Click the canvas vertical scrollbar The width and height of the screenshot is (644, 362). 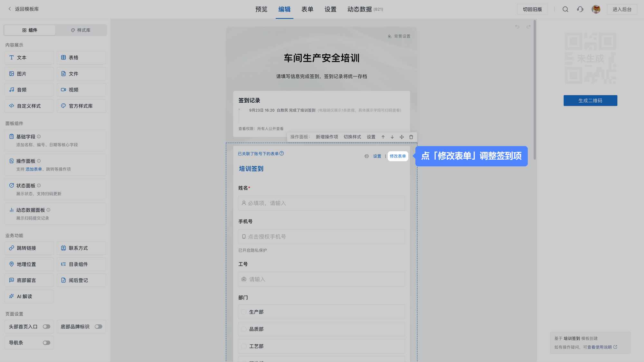(x=535, y=90)
